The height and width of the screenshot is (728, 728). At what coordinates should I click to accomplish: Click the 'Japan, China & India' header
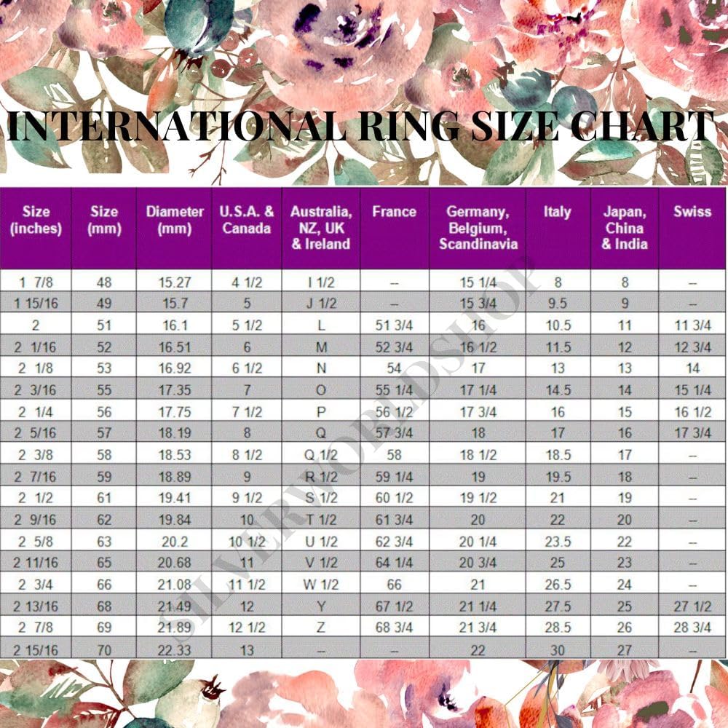625,227
